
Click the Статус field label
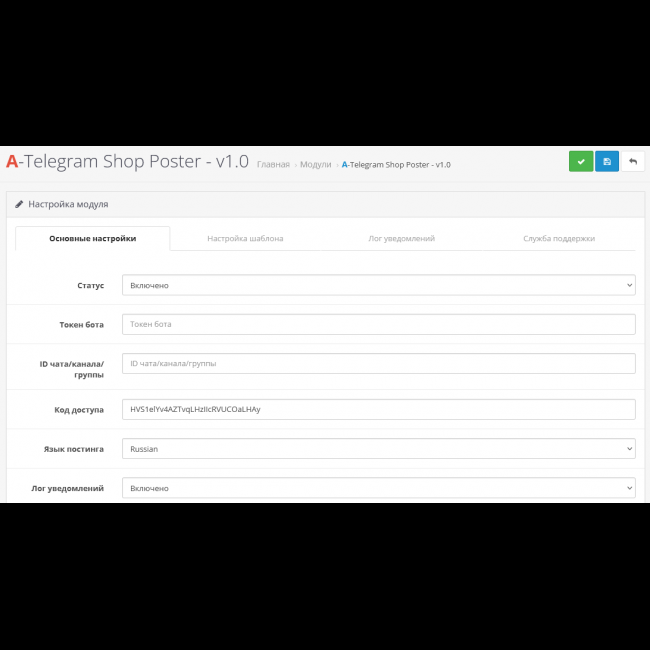(90, 285)
